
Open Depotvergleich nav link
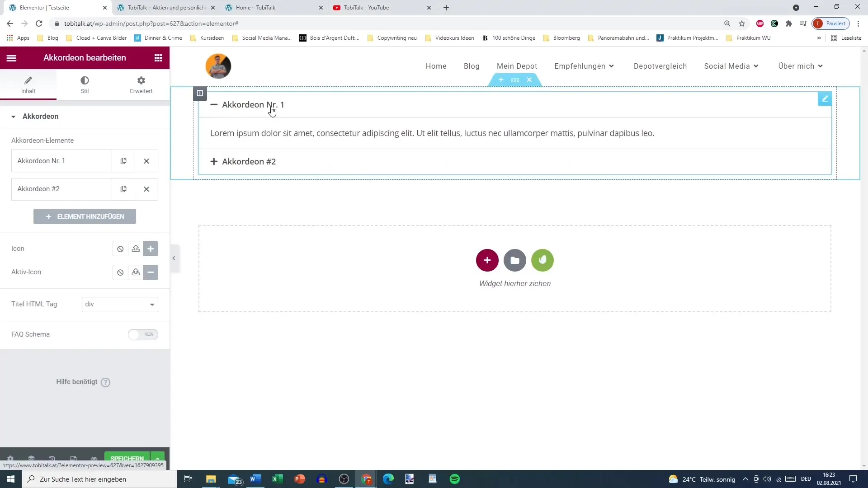[x=660, y=66]
